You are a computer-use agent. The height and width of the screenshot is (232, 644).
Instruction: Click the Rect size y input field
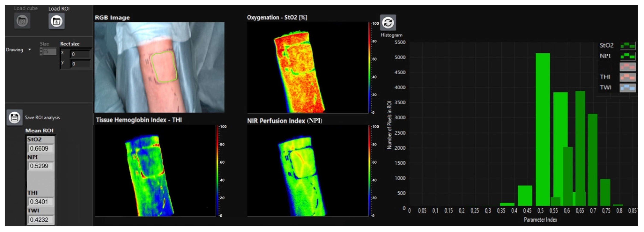coord(80,64)
